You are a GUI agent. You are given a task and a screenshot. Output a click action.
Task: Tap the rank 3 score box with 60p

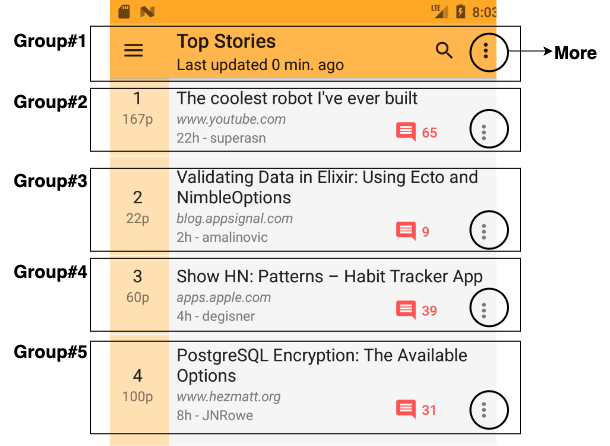click(138, 286)
